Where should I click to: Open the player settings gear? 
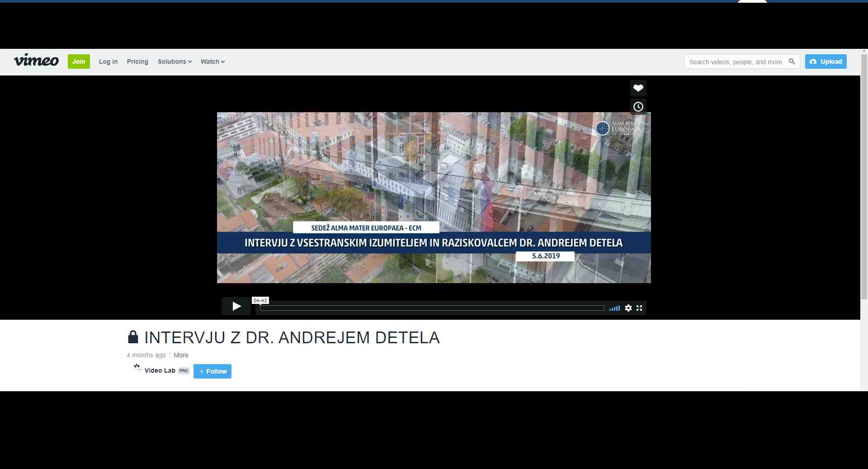[x=628, y=308]
